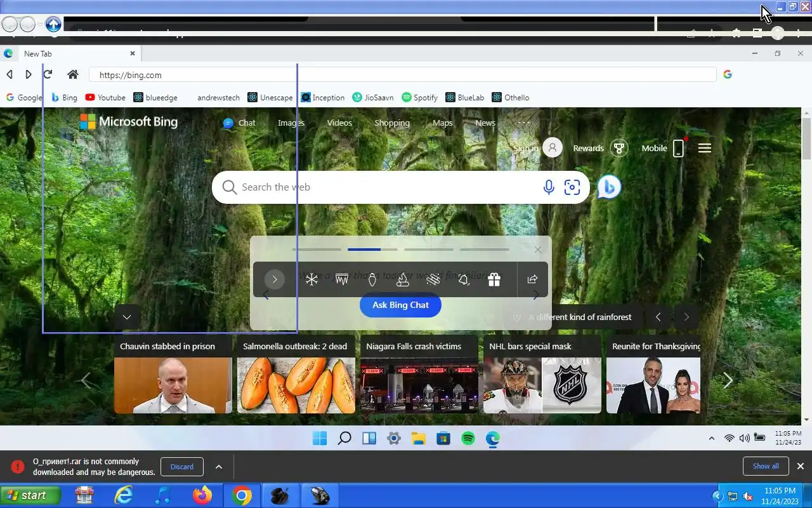Select the icicles icon
The height and width of the screenshot is (508, 812).
coord(342,279)
